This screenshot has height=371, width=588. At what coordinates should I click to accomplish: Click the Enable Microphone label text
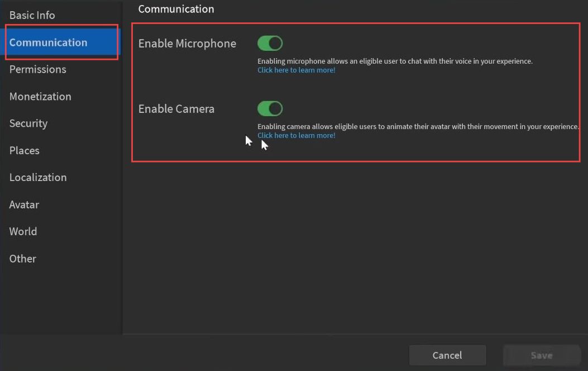[187, 44]
